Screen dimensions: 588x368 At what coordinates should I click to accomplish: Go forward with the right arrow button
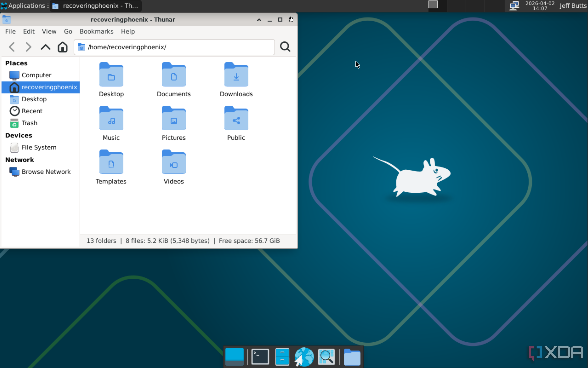(x=28, y=47)
